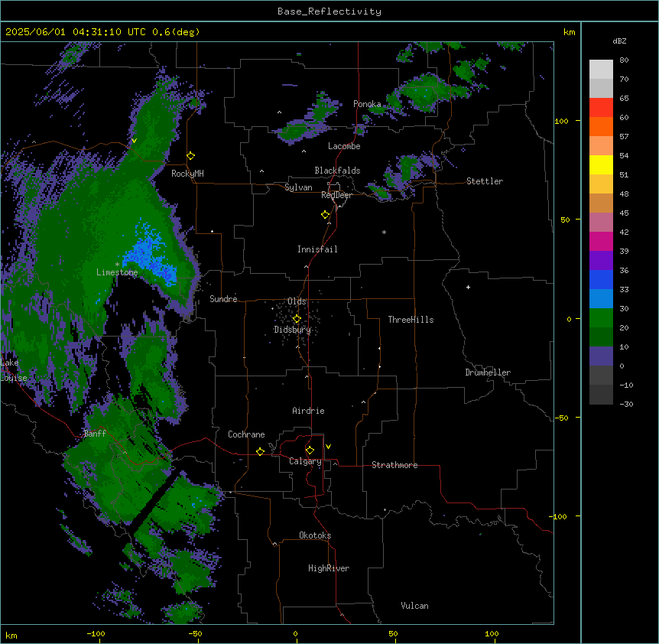Select the magenta 42-39 dBZ legend swatch
This screenshot has height=644, width=659.
(x=601, y=241)
